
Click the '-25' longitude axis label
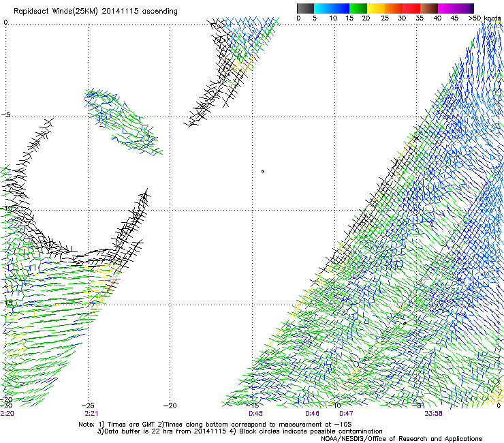coord(88,406)
